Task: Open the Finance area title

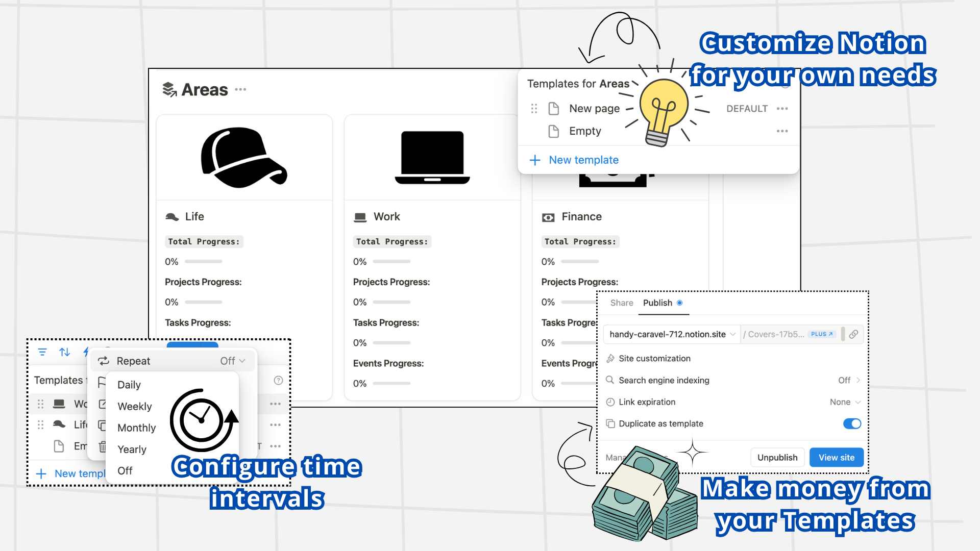Action: [x=581, y=216]
